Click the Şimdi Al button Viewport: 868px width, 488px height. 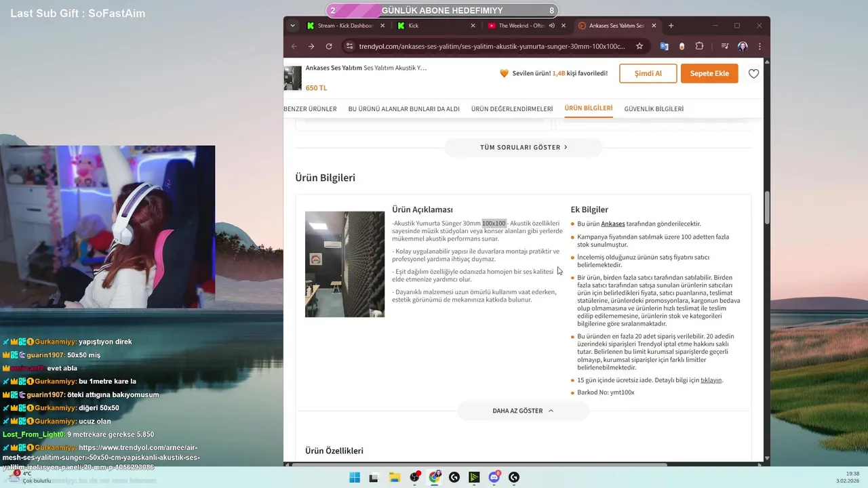click(648, 73)
